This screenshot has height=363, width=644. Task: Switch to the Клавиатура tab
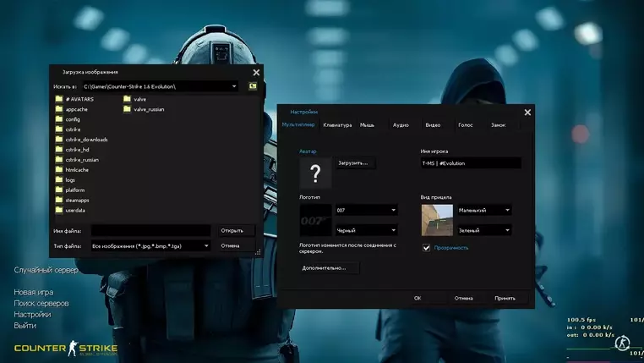[337, 125]
